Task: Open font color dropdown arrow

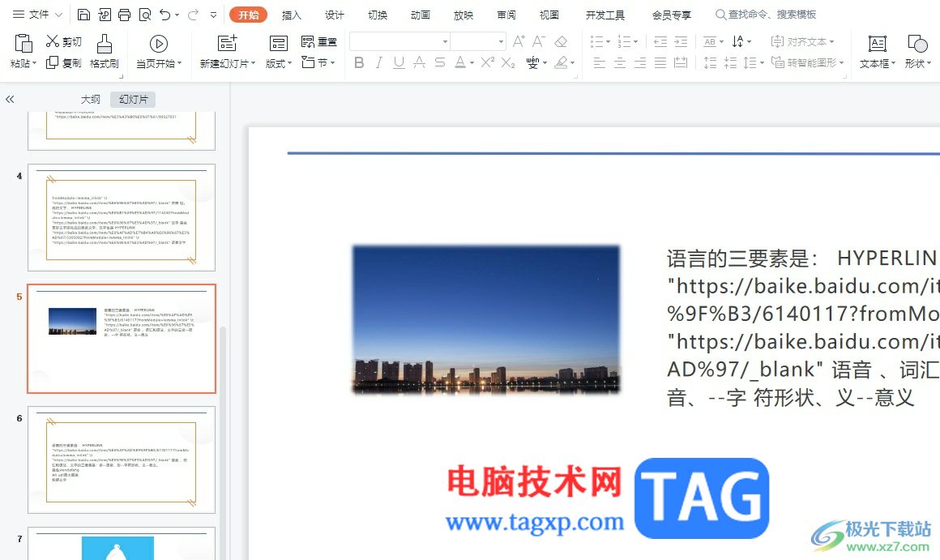Action: [x=472, y=63]
